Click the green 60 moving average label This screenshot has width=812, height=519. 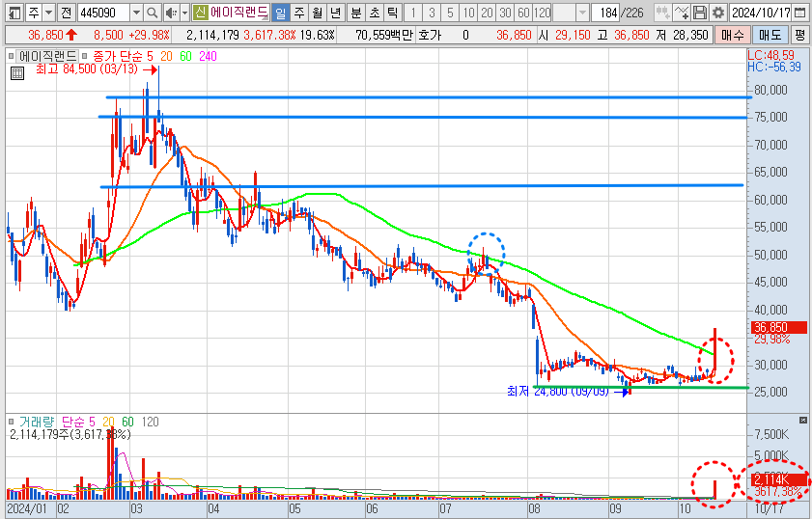point(185,56)
